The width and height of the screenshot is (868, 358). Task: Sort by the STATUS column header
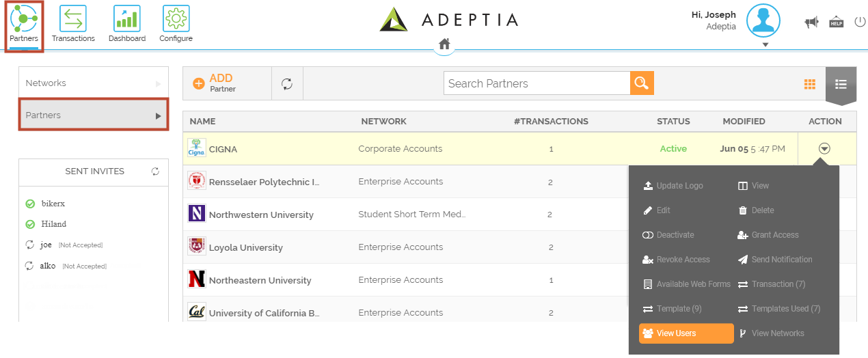(x=673, y=121)
